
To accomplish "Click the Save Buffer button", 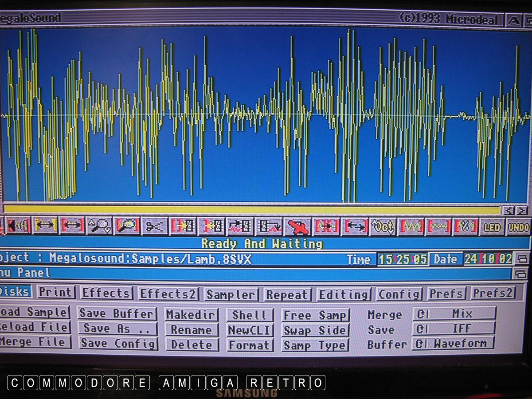I will [x=117, y=314].
